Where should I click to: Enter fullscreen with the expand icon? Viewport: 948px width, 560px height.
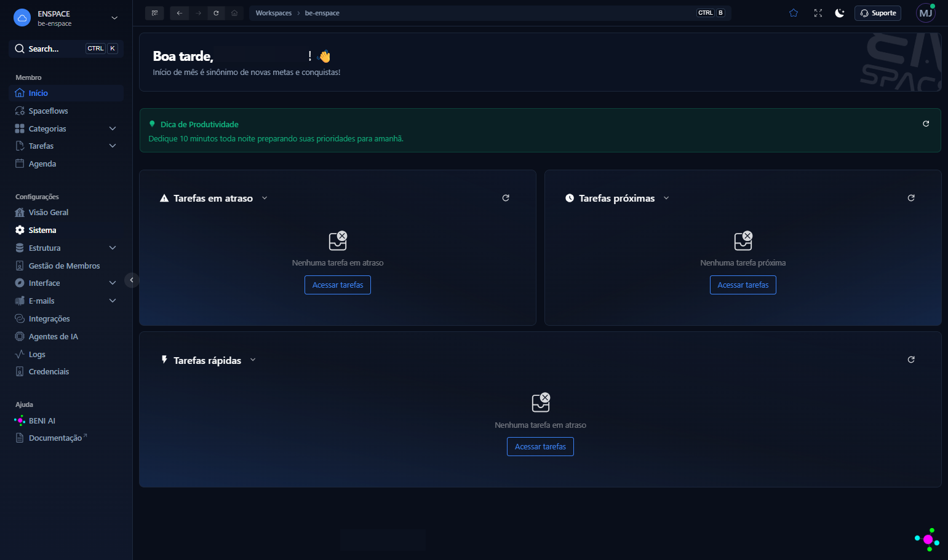point(818,13)
